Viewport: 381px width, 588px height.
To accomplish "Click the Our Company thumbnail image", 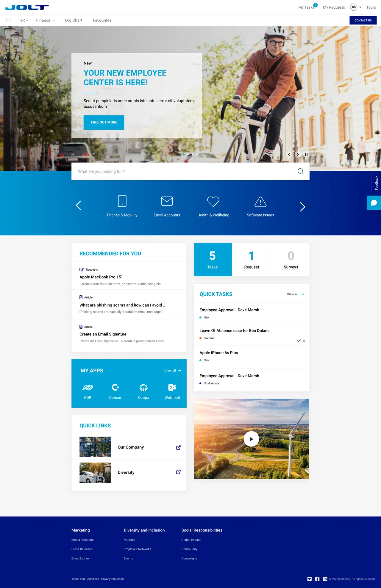I will pos(95,447).
